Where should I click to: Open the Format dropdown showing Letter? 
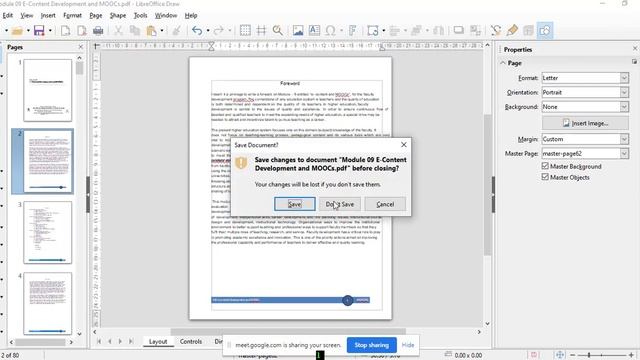point(585,78)
